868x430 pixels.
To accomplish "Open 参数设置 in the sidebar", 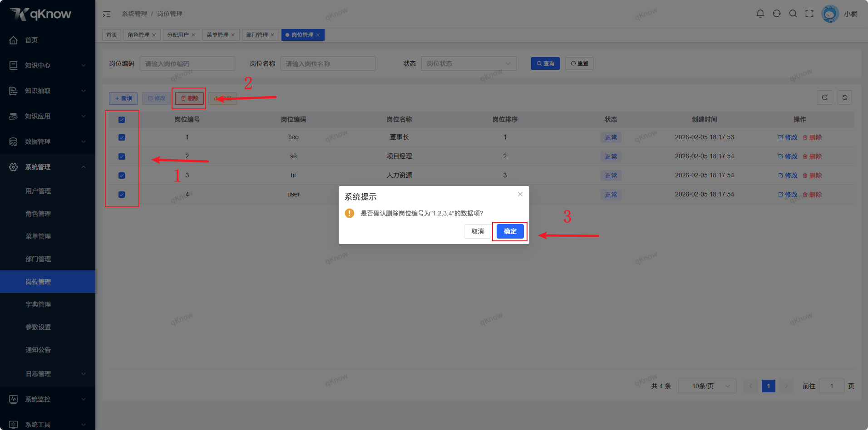I will click(48, 327).
